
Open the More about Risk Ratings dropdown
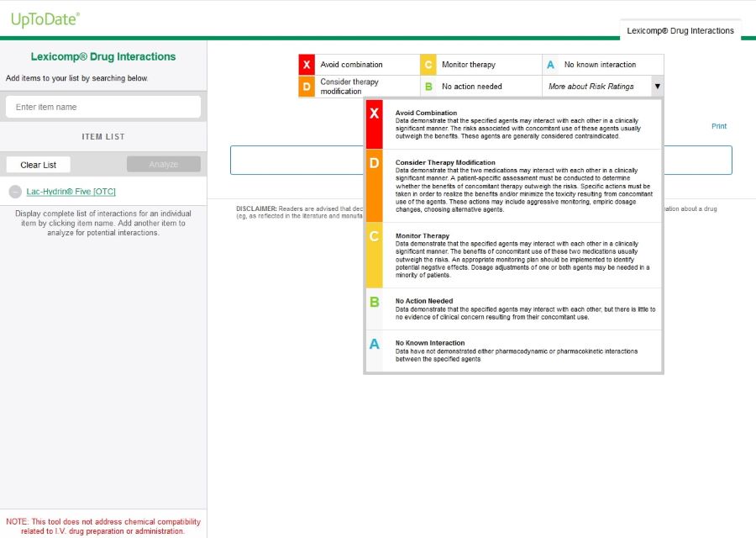pos(591,86)
